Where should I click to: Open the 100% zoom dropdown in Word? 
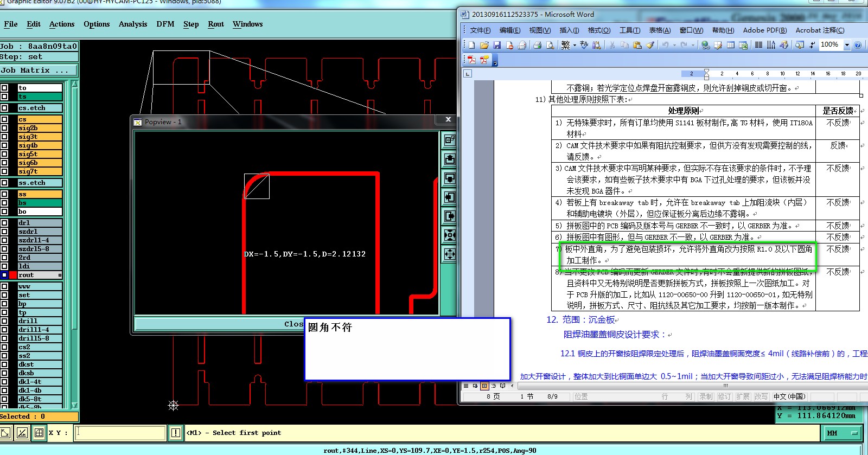[847, 45]
